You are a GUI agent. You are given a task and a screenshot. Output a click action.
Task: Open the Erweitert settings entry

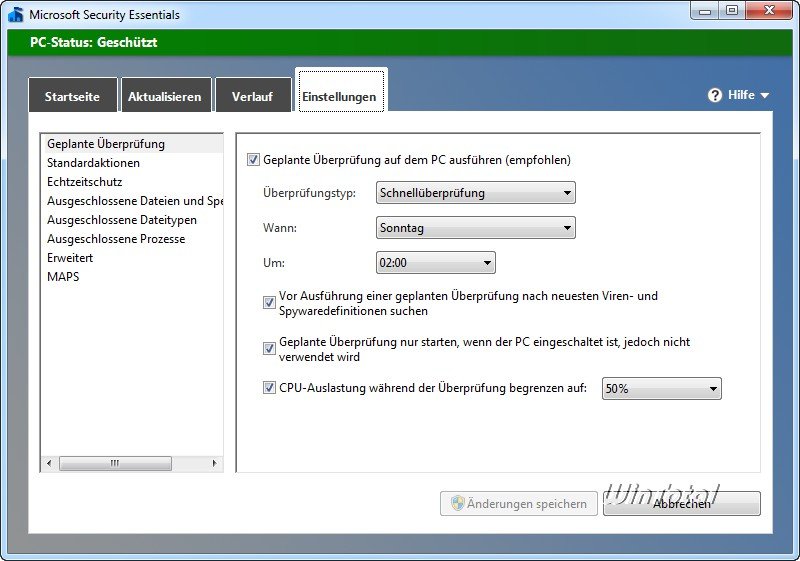click(132, 258)
